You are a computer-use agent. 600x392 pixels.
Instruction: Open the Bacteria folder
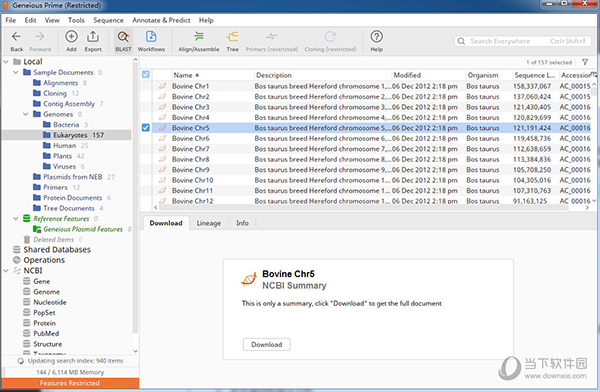tap(65, 124)
